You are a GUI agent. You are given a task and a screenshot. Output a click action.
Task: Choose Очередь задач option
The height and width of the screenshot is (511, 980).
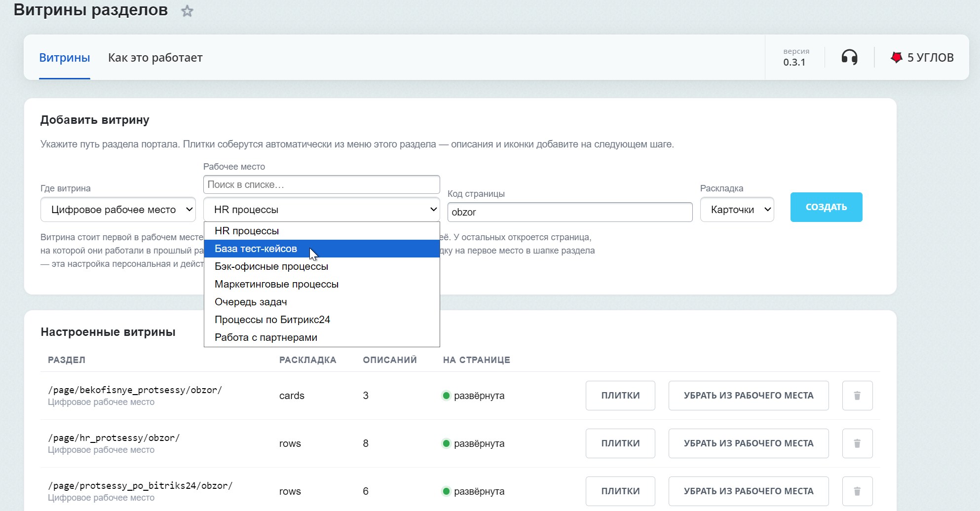322,302
